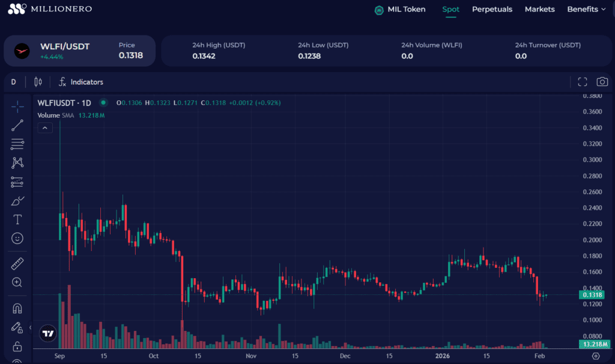Select the crosshair cursor tool
615x364 pixels.
click(x=17, y=106)
